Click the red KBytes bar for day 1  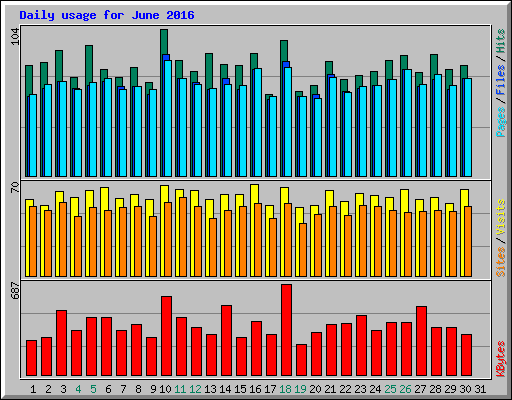(x=31, y=358)
